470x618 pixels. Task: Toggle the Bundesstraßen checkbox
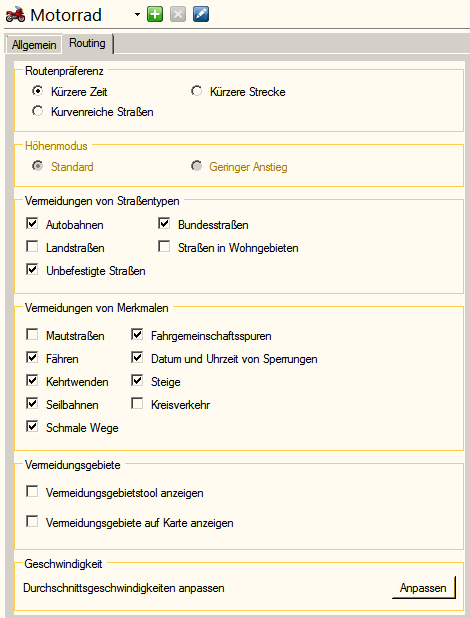click(164, 223)
